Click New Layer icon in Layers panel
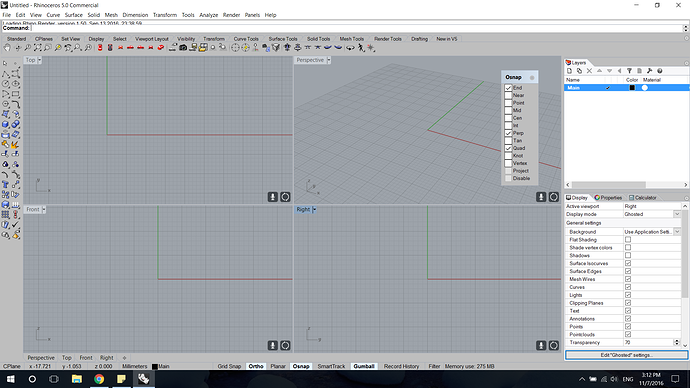Screen dimensions: 690x388 click(x=569, y=71)
